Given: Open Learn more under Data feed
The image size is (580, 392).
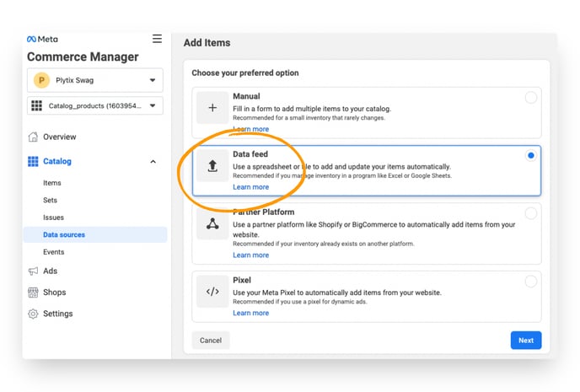Looking at the screenshot, I should tap(250, 187).
